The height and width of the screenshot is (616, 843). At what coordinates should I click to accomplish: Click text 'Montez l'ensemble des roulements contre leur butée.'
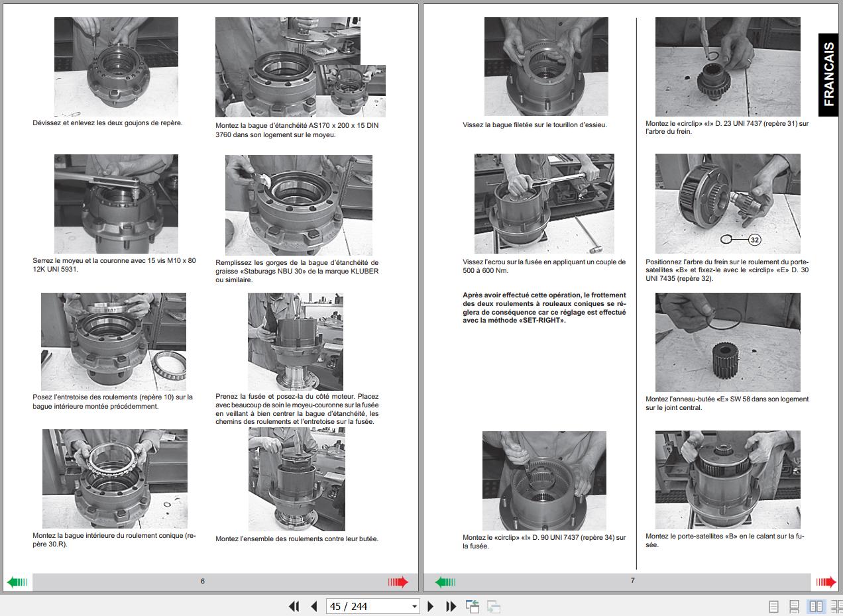pyautogui.click(x=297, y=539)
